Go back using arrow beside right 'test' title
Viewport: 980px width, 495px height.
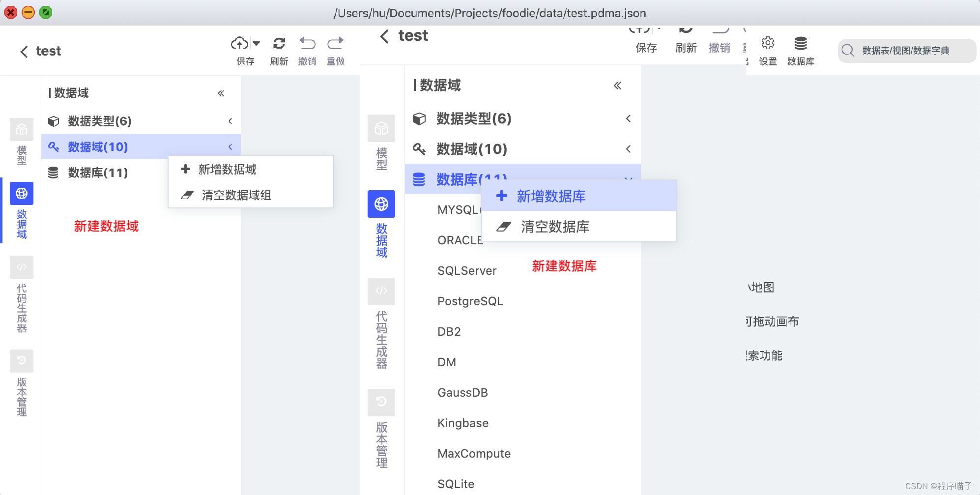[x=384, y=36]
